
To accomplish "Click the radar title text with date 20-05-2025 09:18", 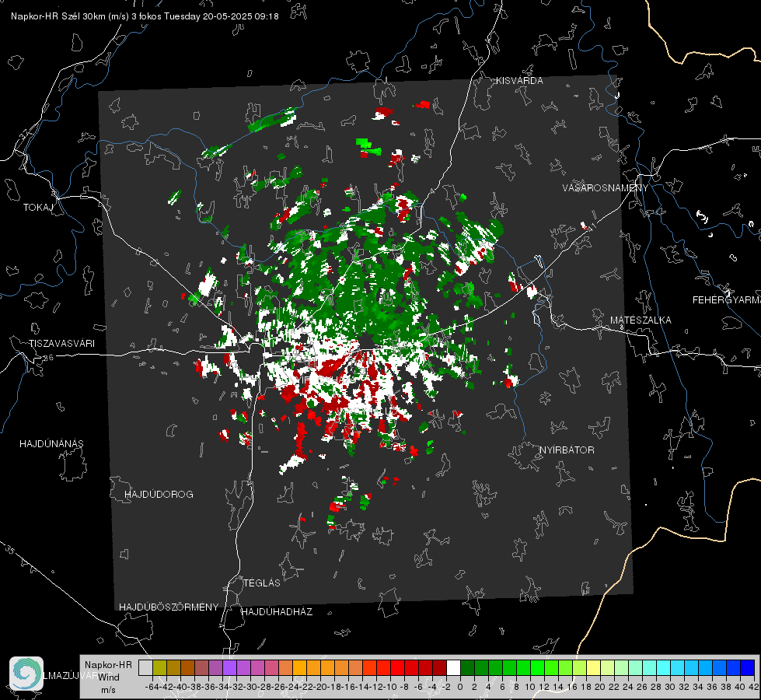I will click(145, 16).
